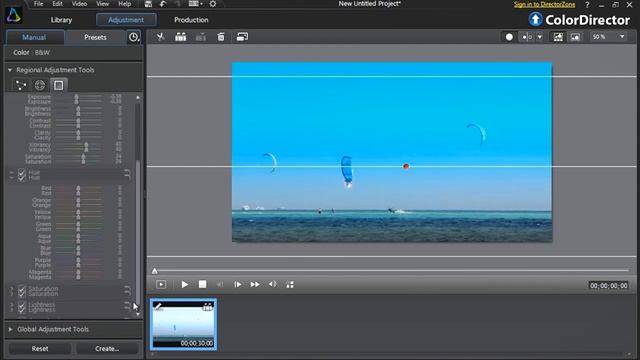Expand Global Adjustment Tools section

[10, 329]
